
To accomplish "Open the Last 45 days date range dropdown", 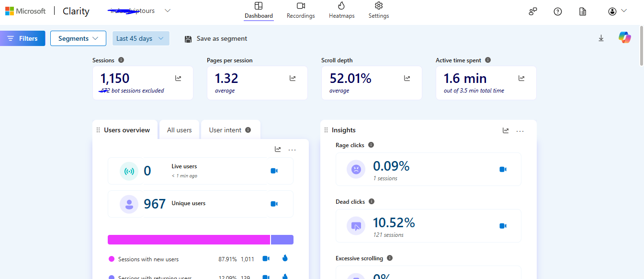I will 141,38.
